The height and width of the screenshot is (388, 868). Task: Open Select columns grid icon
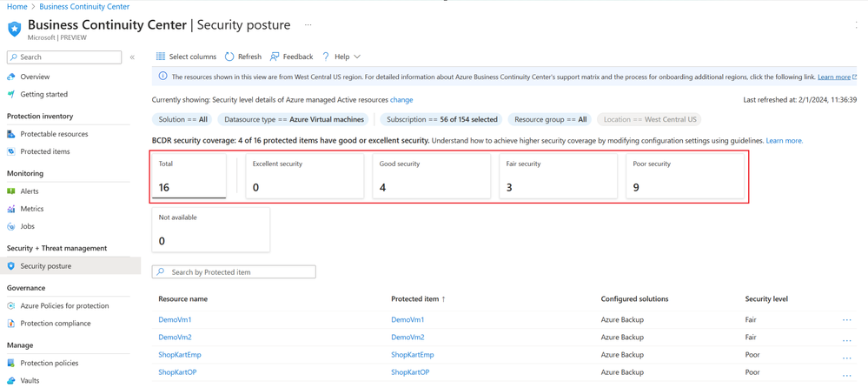161,57
